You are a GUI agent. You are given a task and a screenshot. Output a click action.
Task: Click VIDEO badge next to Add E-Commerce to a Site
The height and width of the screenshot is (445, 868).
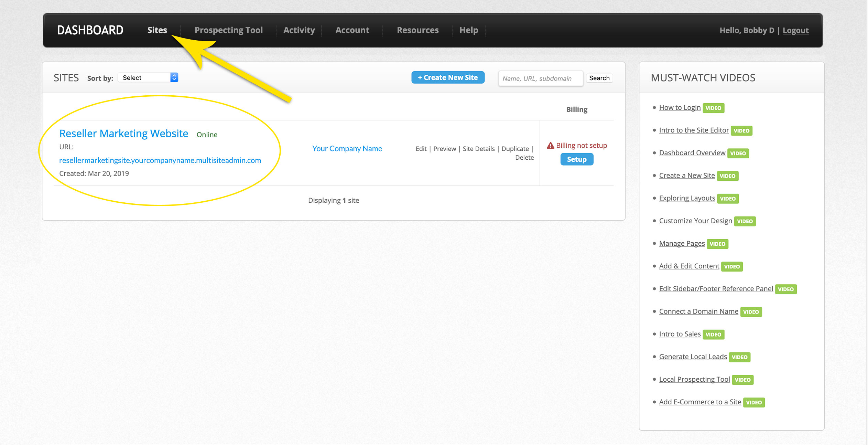(754, 403)
